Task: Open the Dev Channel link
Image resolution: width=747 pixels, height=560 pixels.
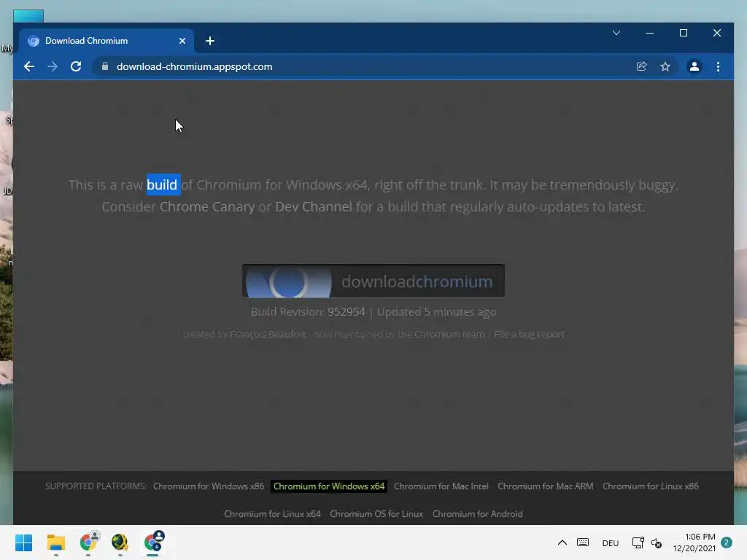Action: pyautogui.click(x=314, y=206)
